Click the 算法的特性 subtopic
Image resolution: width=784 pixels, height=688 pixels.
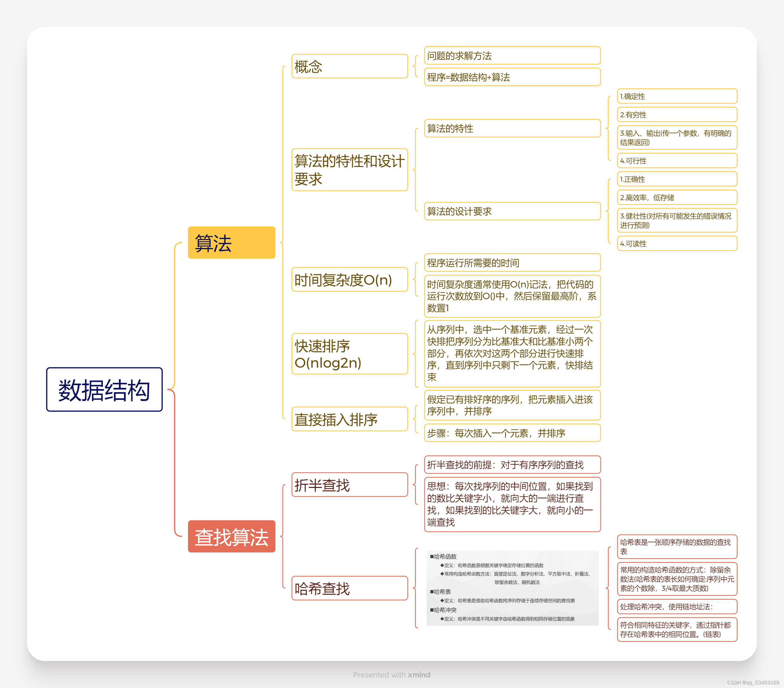coord(512,128)
